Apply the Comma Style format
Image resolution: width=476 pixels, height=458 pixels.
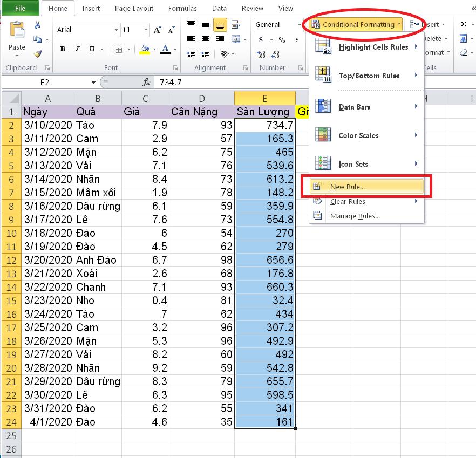coord(296,39)
